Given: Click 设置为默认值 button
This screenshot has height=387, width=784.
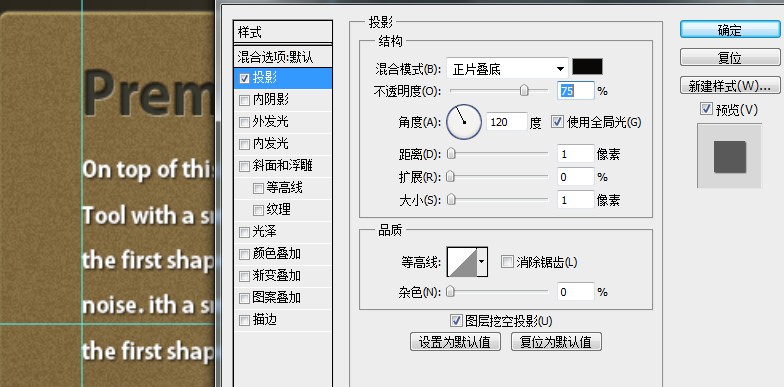Looking at the screenshot, I should (x=456, y=342).
